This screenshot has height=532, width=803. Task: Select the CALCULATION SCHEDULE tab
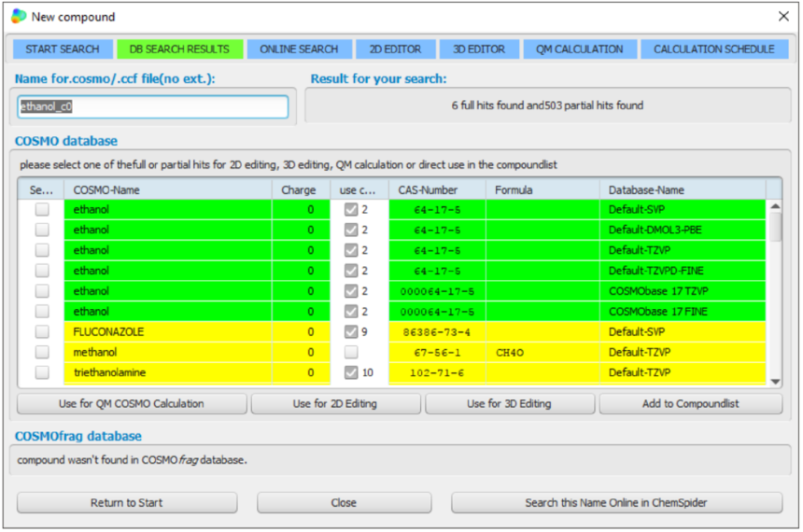[713, 49]
